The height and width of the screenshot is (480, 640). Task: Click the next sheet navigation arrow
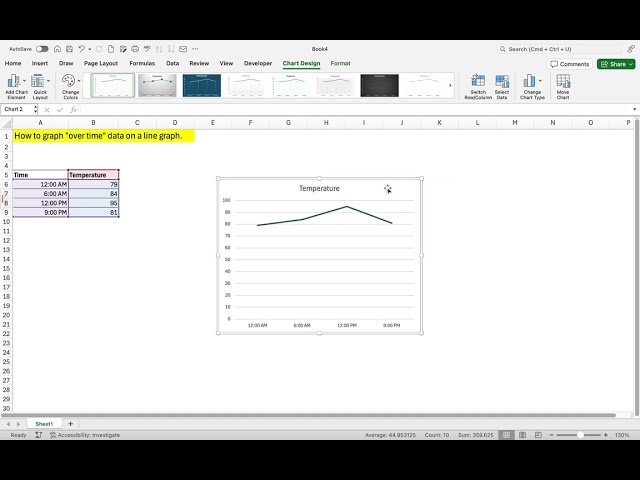[x=18, y=424]
